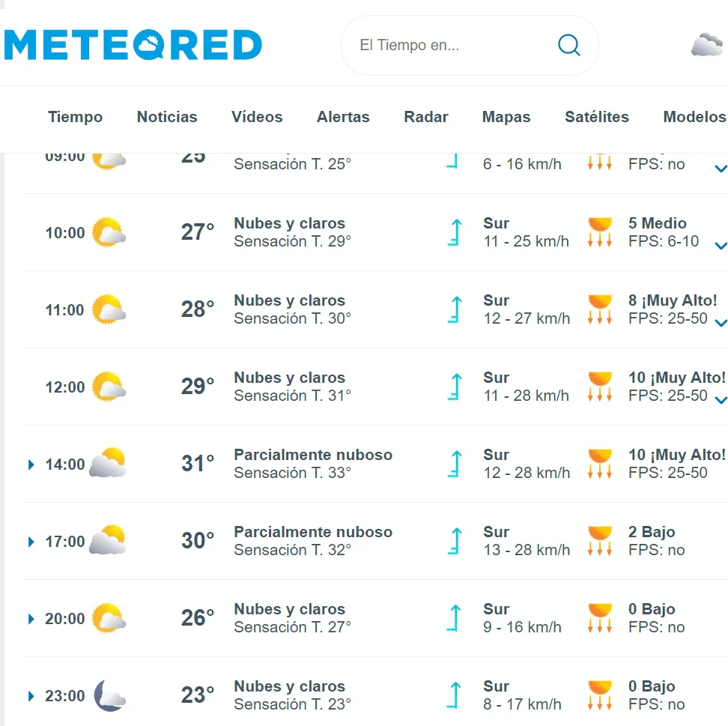Viewport: 728px width, 726px height.
Task: Focus the El Tiempo en search field
Action: coord(449,46)
